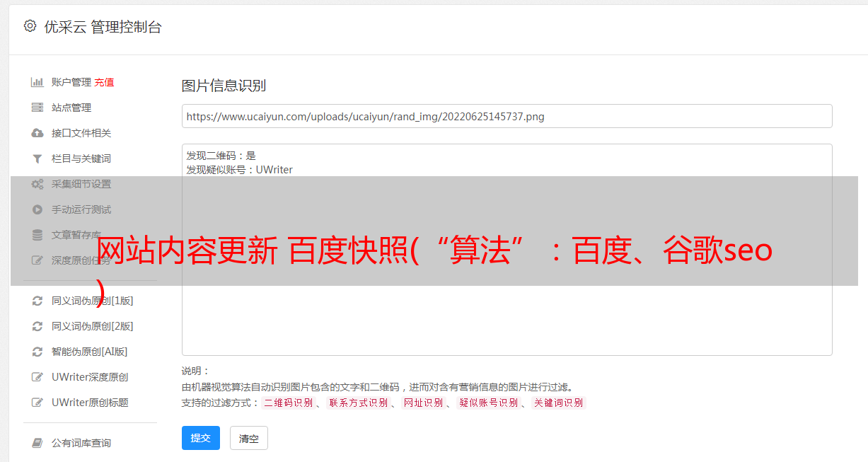
Task: Click the 清空 button
Action: (x=249, y=438)
